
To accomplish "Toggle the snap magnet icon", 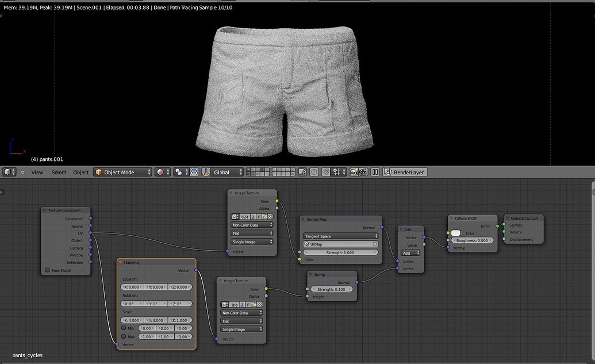I will click(325, 172).
